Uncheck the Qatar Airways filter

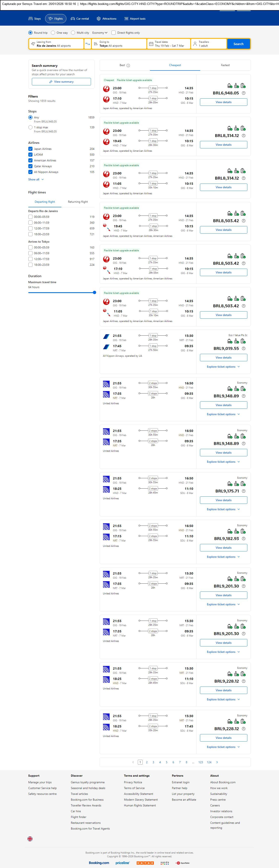click(x=30, y=166)
